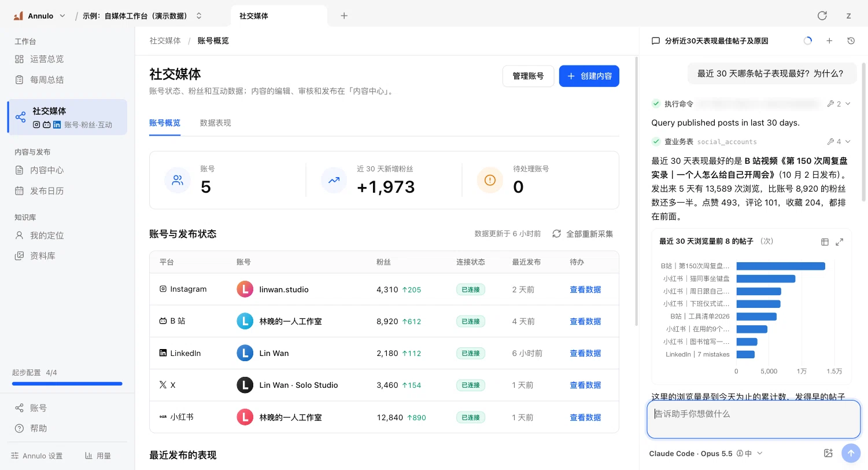Send the message with the arrow button
Screen dimensions: 868x470
[x=851, y=453]
